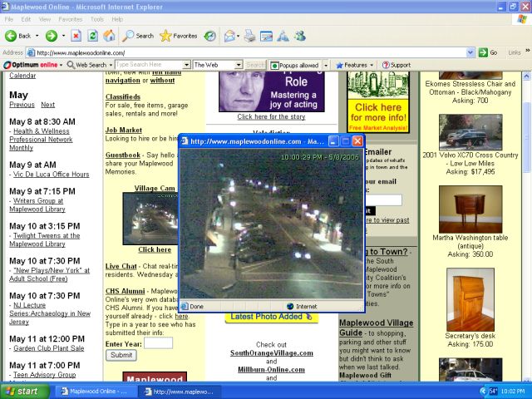Open the Previous month calendar link

click(x=22, y=105)
